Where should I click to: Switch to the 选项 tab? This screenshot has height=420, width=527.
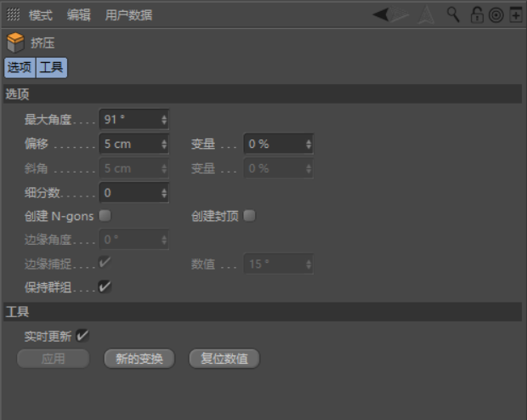(20, 67)
